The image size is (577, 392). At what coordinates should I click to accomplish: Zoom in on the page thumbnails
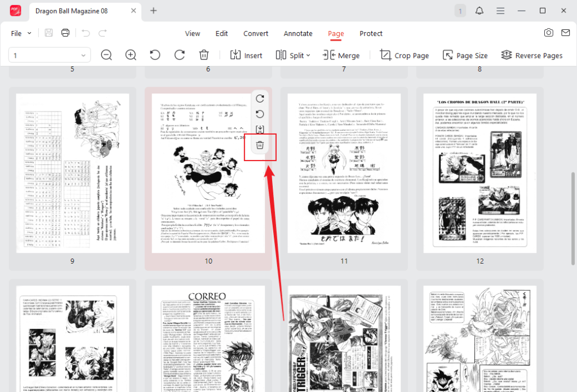point(130,55)
